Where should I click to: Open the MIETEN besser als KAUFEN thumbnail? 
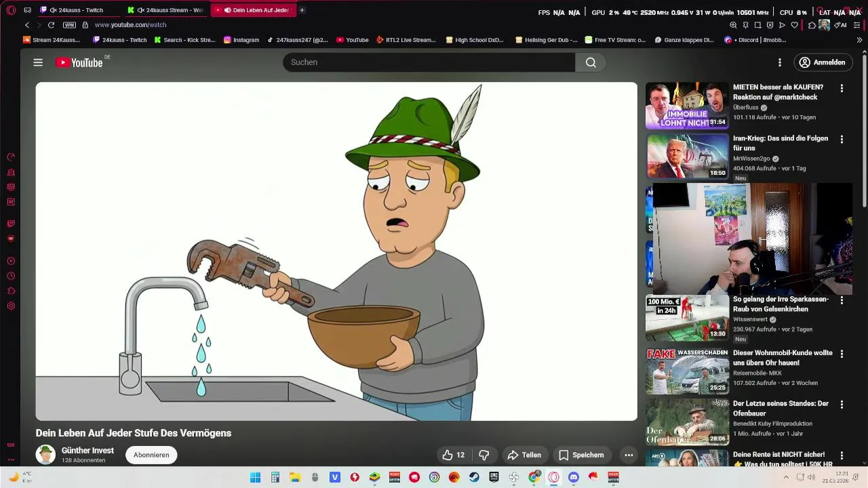(x=687, y=106)
